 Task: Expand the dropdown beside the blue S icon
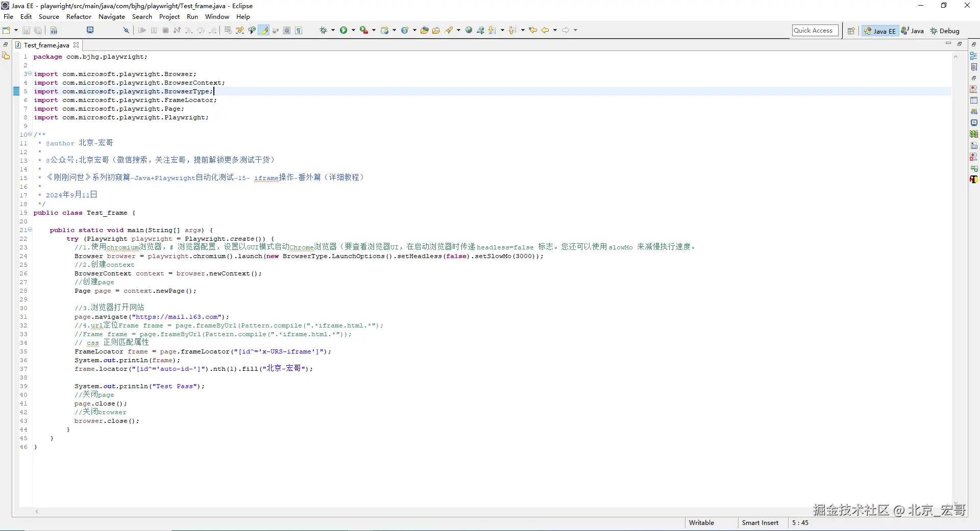point(414,31)
